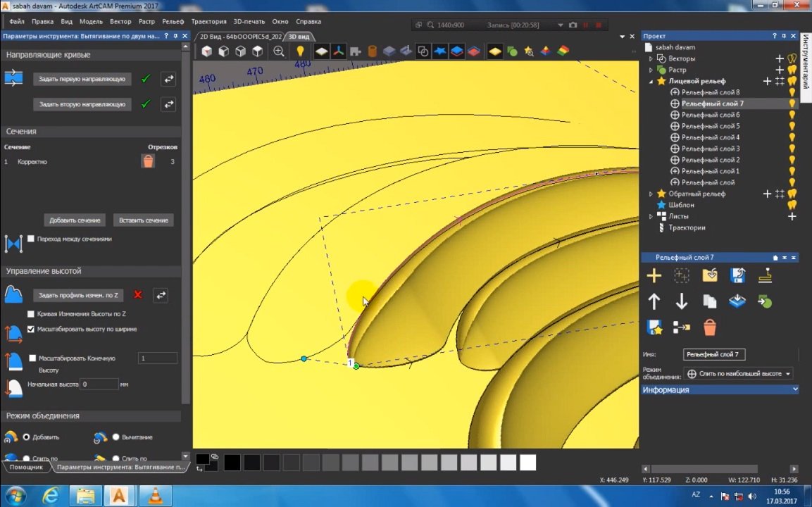Toggle the light bulb icon in 3D toolbar
Screen dimensions: 812x507
(x=300, y=51)
